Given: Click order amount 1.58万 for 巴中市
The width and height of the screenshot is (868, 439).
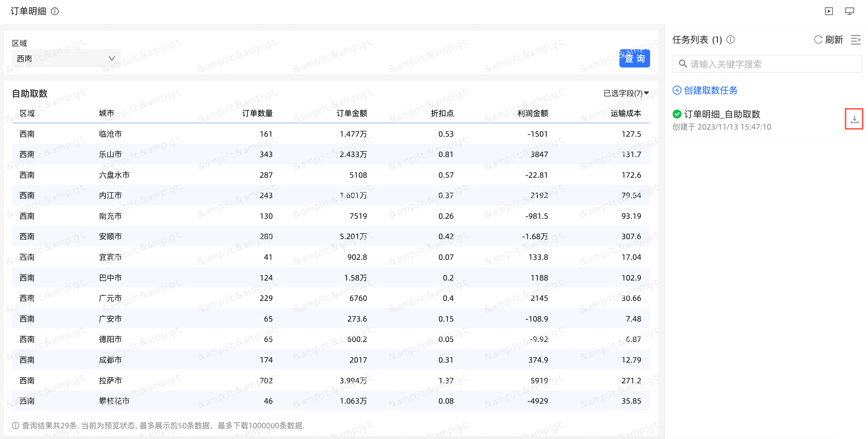Looking at the screenshot, I should coord(356,278).
